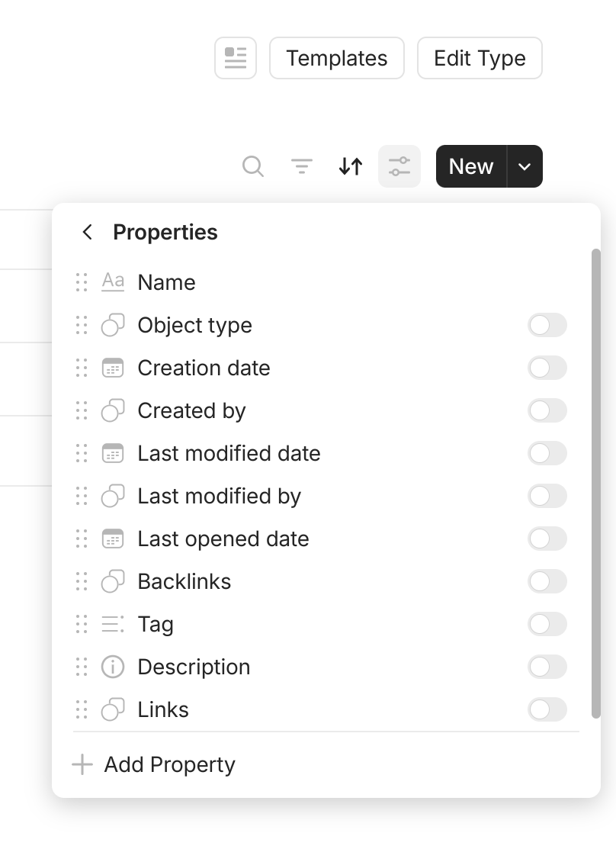Image resolution: width=616 pixels, height=849 pixels.
Task: Open the filter icon
Action: 302,166
